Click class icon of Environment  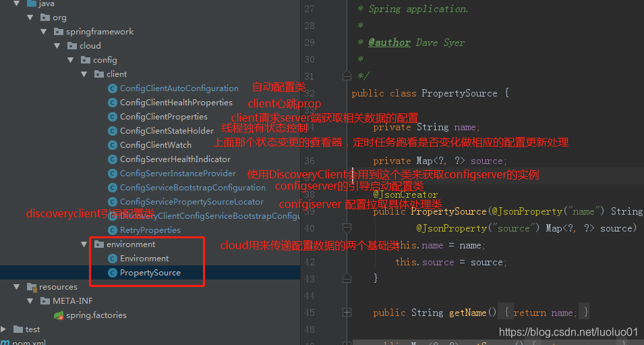113,259
